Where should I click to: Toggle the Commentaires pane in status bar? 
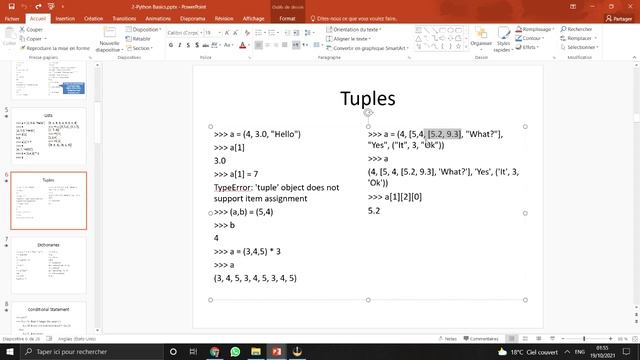[481, 339]
